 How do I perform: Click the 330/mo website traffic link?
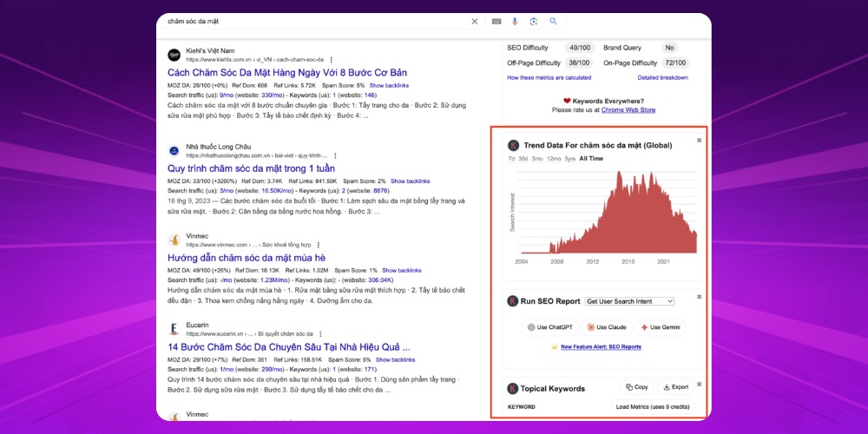tap(273, 95)
